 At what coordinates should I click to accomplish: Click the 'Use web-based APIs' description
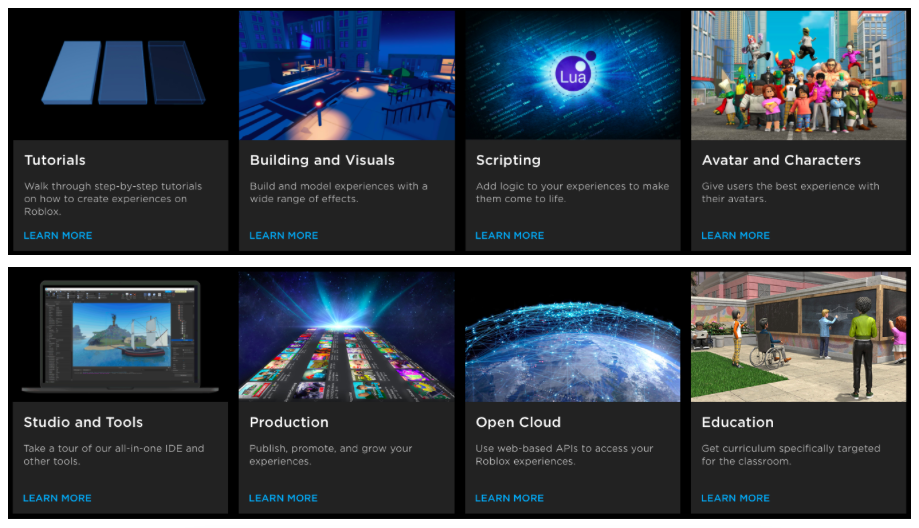click(564, 455)
